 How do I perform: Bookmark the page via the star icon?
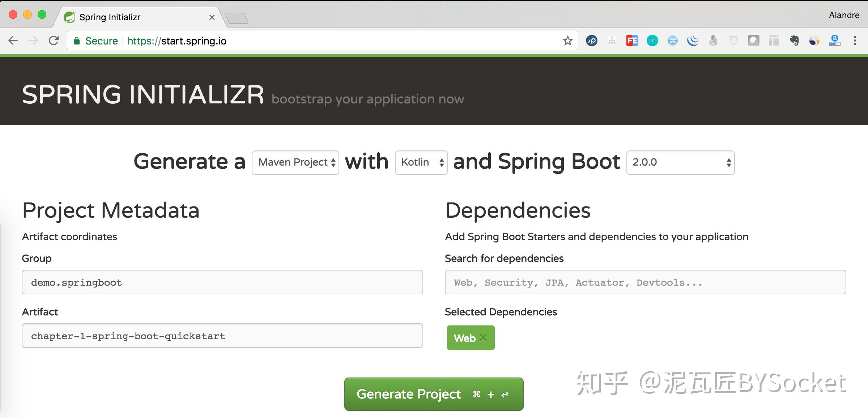[568, 40]
